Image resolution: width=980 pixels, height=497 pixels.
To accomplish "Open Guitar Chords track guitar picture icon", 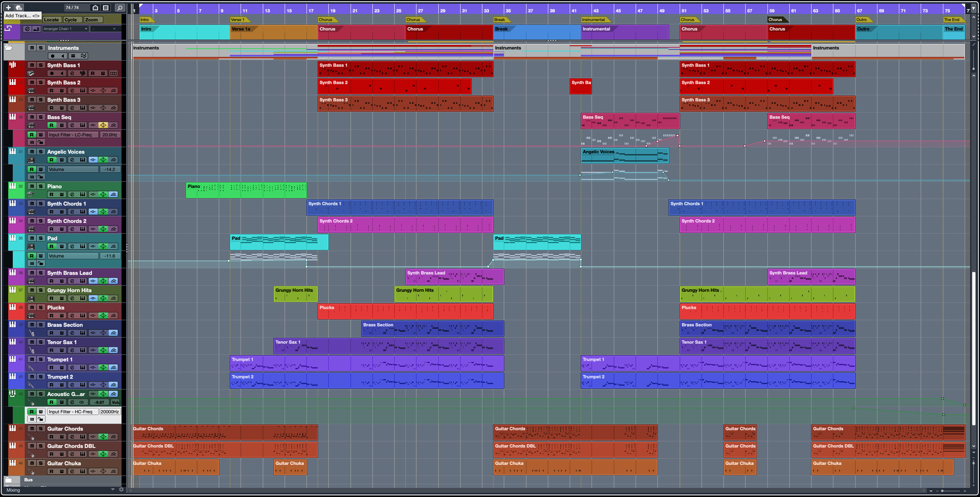I will pyautogui.click(x=31, y=437).
